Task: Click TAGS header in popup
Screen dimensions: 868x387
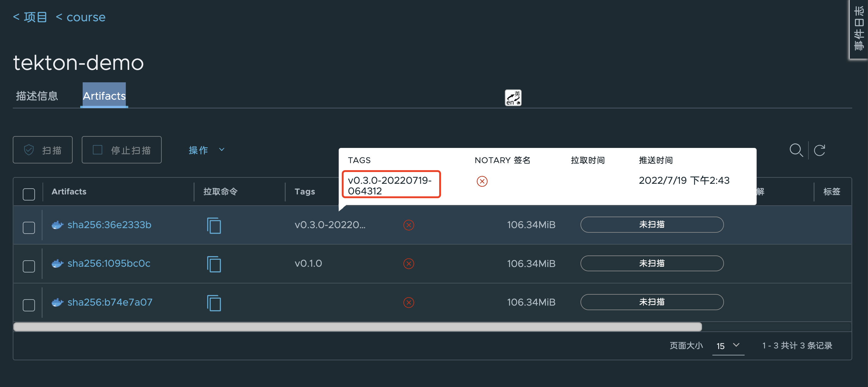Action: (359, 160)
